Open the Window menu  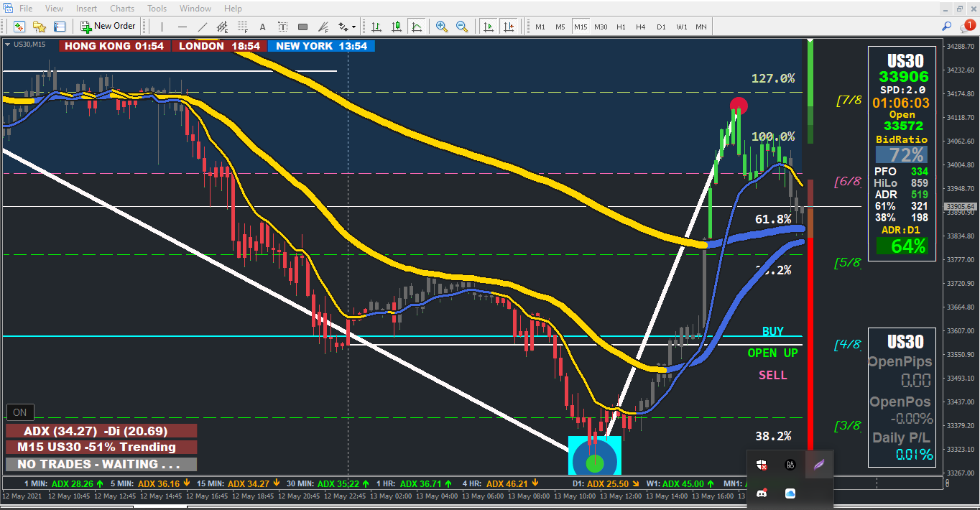pos(195,9)
